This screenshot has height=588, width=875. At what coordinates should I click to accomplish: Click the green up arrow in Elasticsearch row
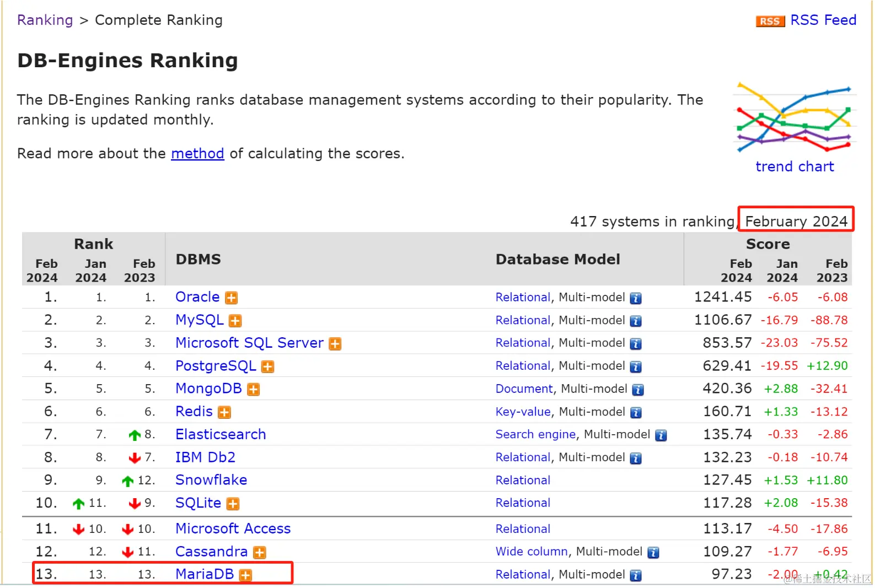coord(135,435)
